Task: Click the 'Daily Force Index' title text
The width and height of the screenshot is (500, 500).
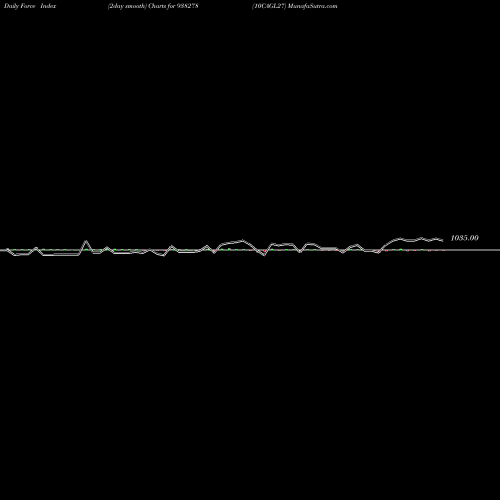Action: (x=30, y=6)
